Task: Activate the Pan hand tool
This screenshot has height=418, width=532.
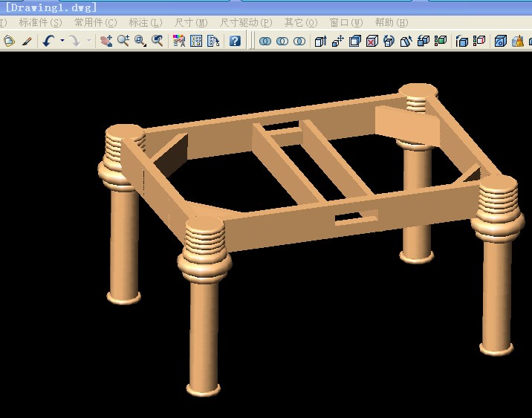Action: click(106, 41)
